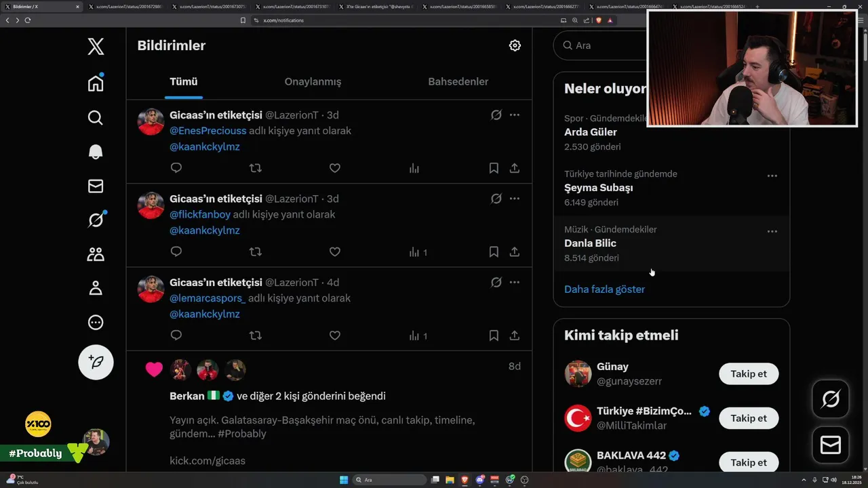Viewport: 868px width, 488px height.
Task: Click the X logo in the sidebar
Action: coord(96,47)
